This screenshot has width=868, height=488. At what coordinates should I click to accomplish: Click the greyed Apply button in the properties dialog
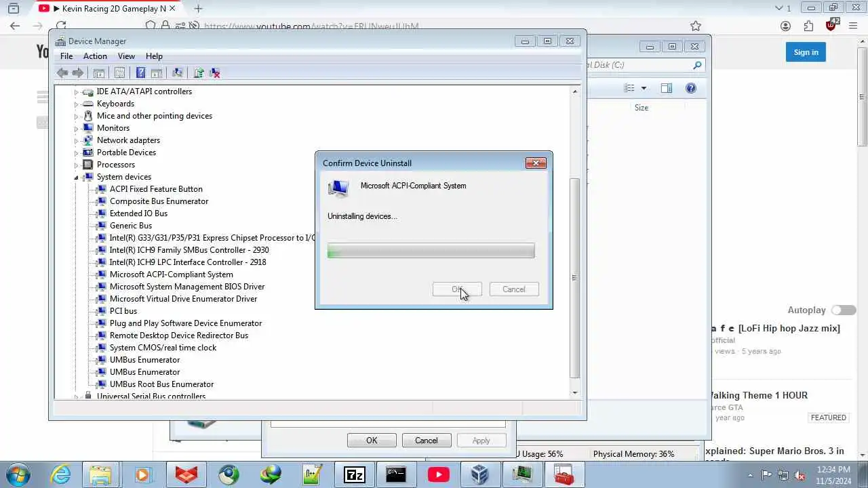point(481,441)
